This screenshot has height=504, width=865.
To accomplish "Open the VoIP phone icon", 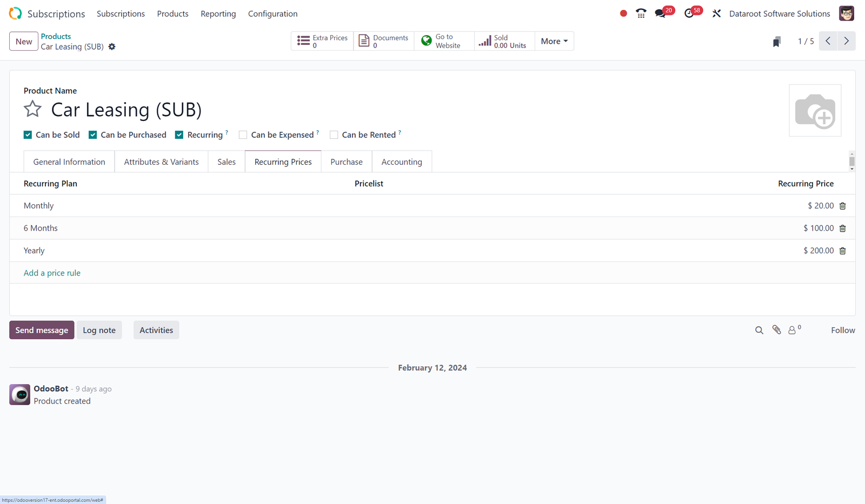I will coord(641,14).
